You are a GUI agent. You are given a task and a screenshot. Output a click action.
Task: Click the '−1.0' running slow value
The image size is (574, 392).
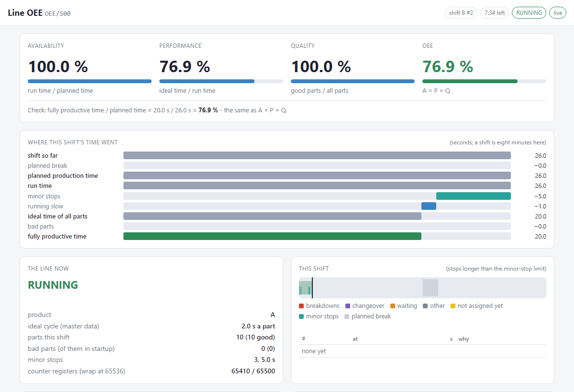pyautogui.click(x=540, y=207)
